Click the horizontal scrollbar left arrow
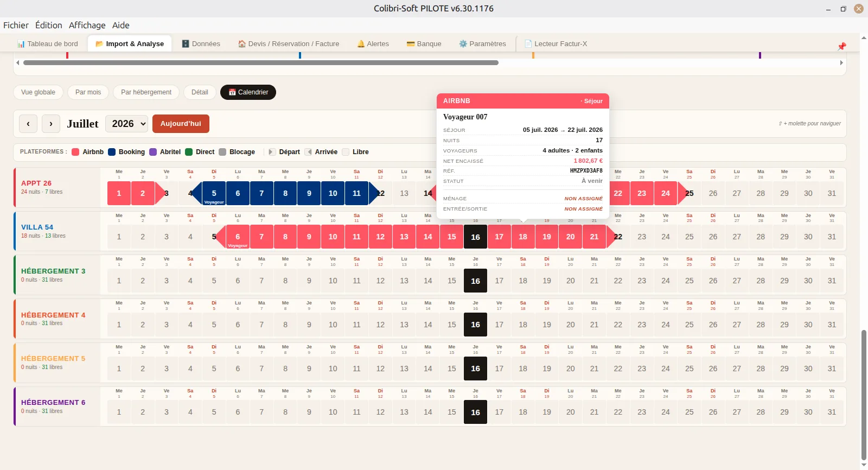868x470 pixels. click(x=18, y=63)
